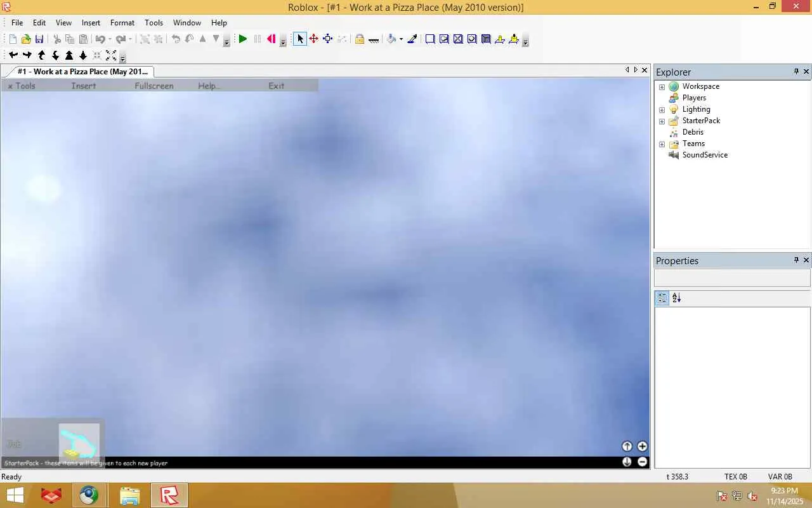812x508 pixels.
Task: Reset the simulation with the pink rewind button
Action: [272, 39]
